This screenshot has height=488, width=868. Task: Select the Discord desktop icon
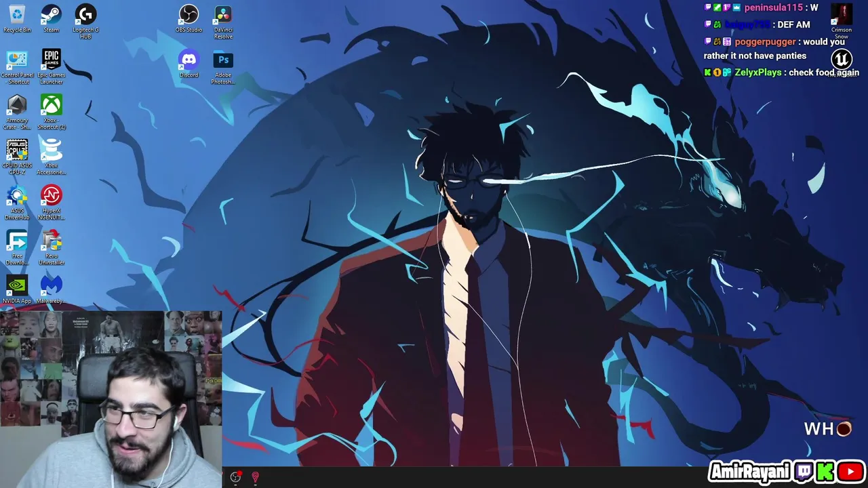click(x=189, y=64)
